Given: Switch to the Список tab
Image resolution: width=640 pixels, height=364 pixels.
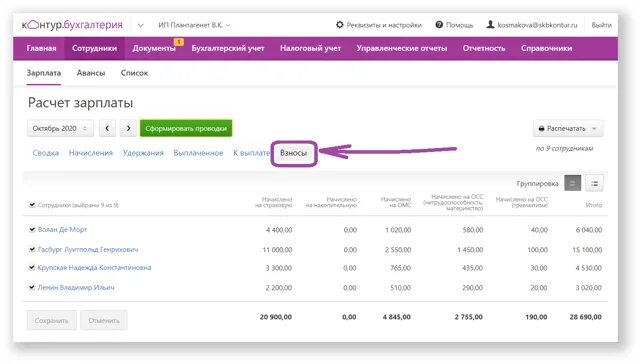Looking at the screenshot, I should 134,73.
